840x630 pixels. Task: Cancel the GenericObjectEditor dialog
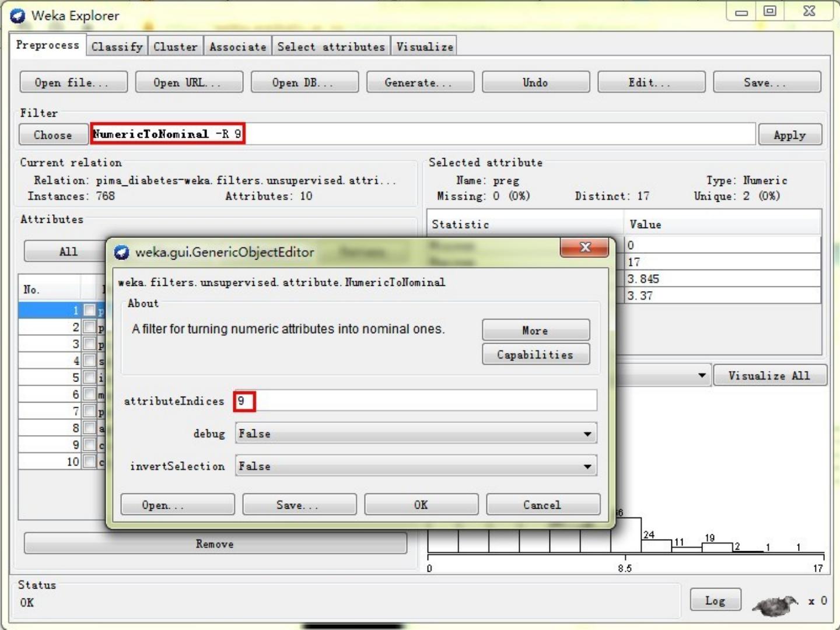click(x=543, y=505)
